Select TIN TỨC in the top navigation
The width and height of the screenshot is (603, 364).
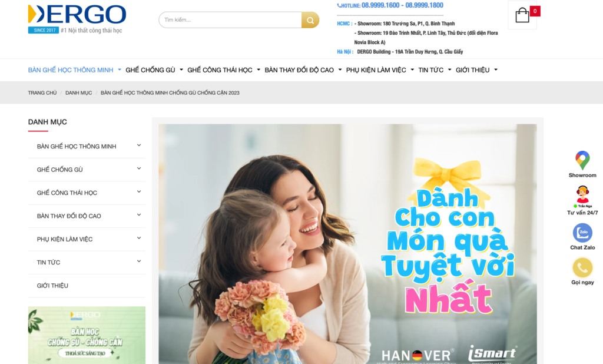[434, 70]
